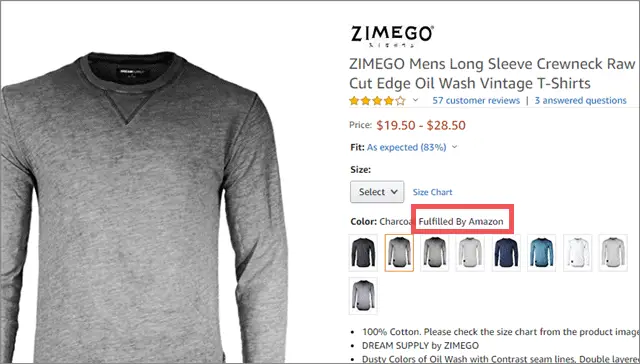Expand the Fit As expected chevron

pyautogui.click(x=455, y=147)
